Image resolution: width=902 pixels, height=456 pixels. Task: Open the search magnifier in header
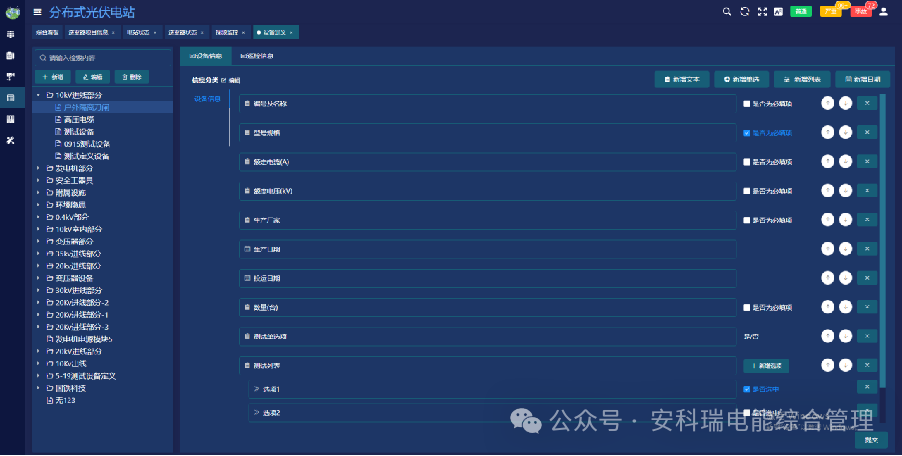pos(727,12)
